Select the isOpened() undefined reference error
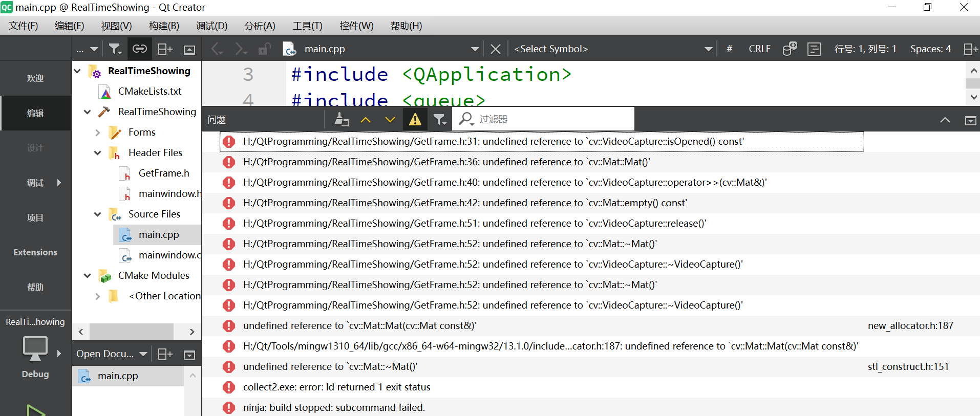This screenshot has height=416, width=980. click(x=542, y=142)
